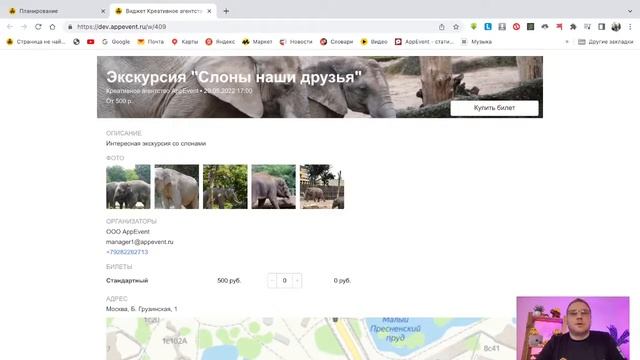Decrease Стандартный ticket count with minus
Screen dimensions: 640x360
coord(272,281)
